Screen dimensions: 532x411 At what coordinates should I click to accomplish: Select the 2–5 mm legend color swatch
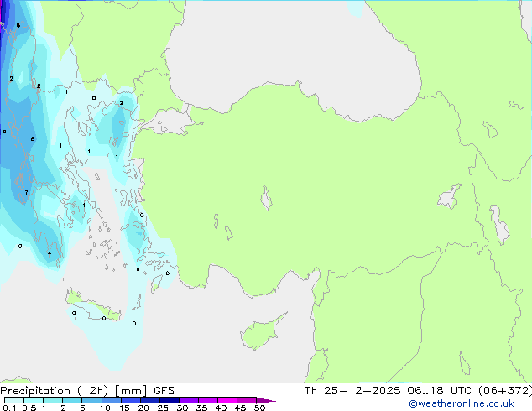point(72,400)
